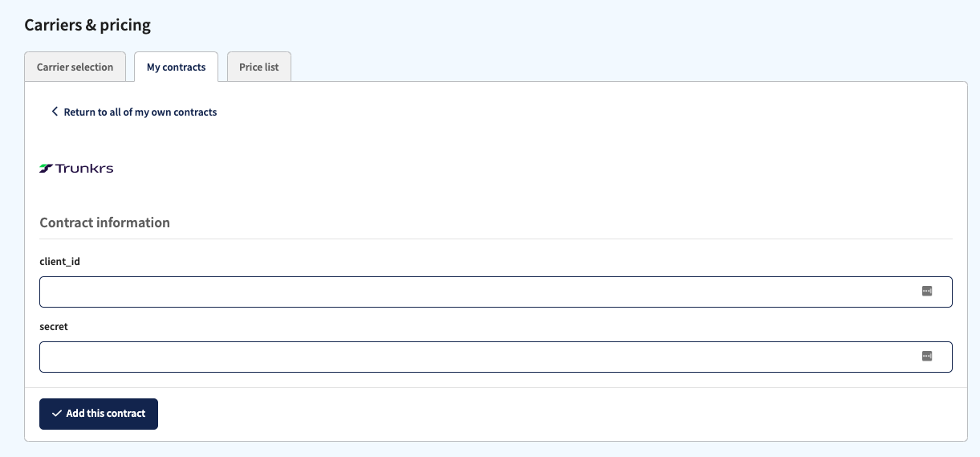Image resolution: width=980 pixels, height=457 pixels.
Task: Click the checkmark icon on Add this contract
Action: coord(56,414)
